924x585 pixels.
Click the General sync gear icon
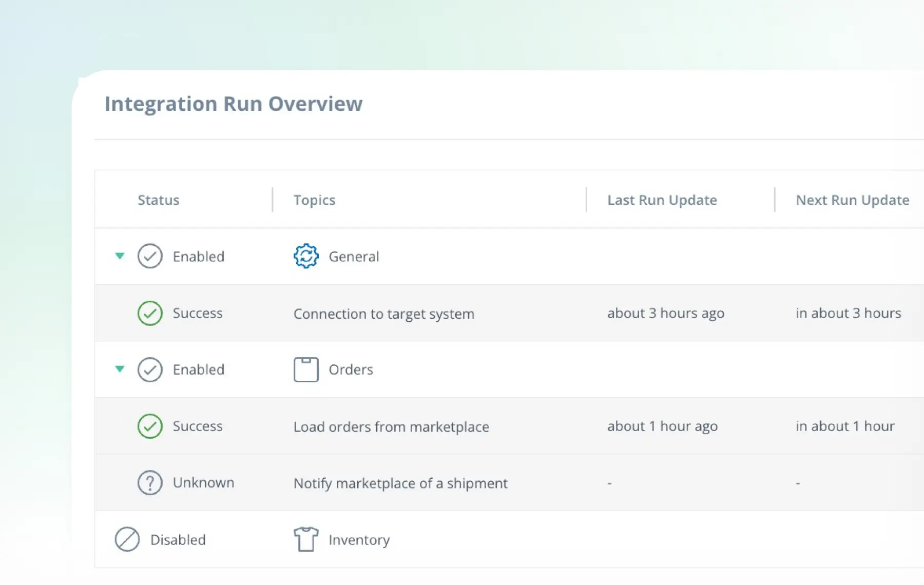(306, 256)
